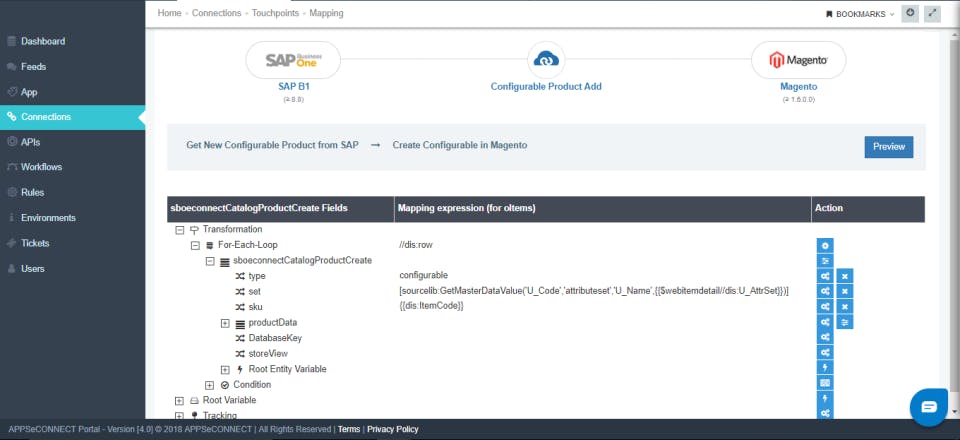This screenshot has width=960, height=440.
Task: Open the Privacy Policy link
Action: [392, 429]
